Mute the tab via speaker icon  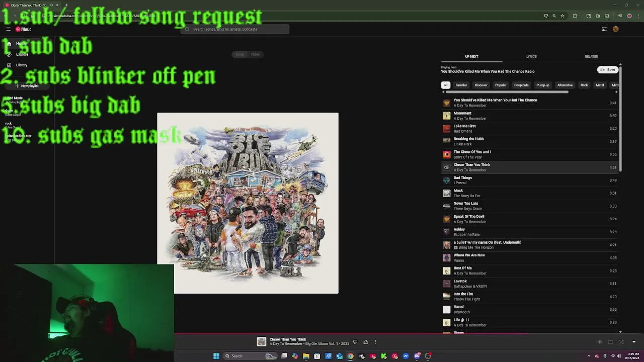[51, 5]
